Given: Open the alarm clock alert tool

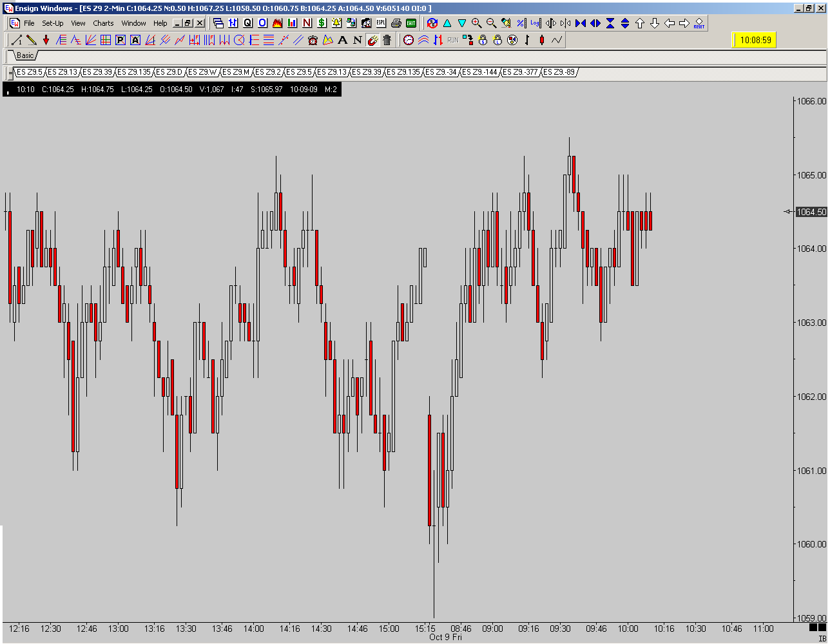Looking at the screenshot, I should pyautogui.click(x=313, y=40).
